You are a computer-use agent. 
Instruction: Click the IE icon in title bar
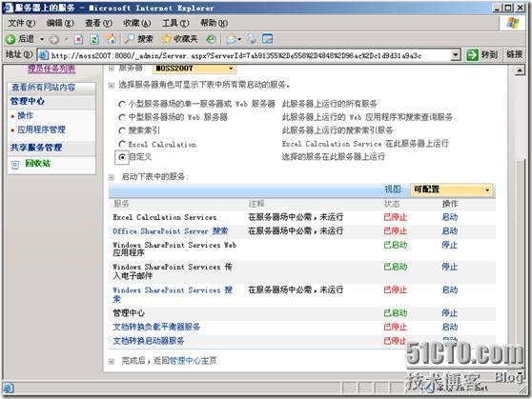8,8
